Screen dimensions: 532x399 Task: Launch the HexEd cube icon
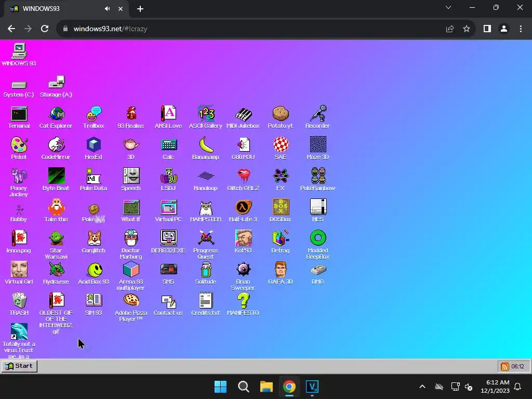pos(94,149)
